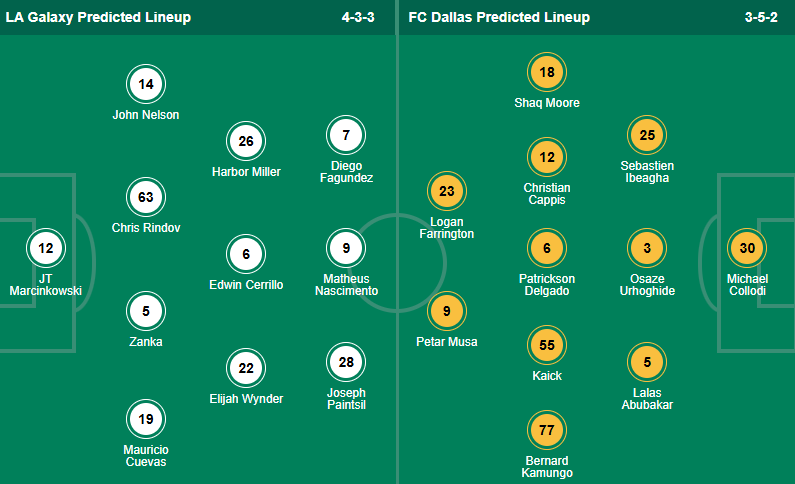Select Joseph Paintsil's number 28 badge
The image size is (795, 484).
point(346,360)
